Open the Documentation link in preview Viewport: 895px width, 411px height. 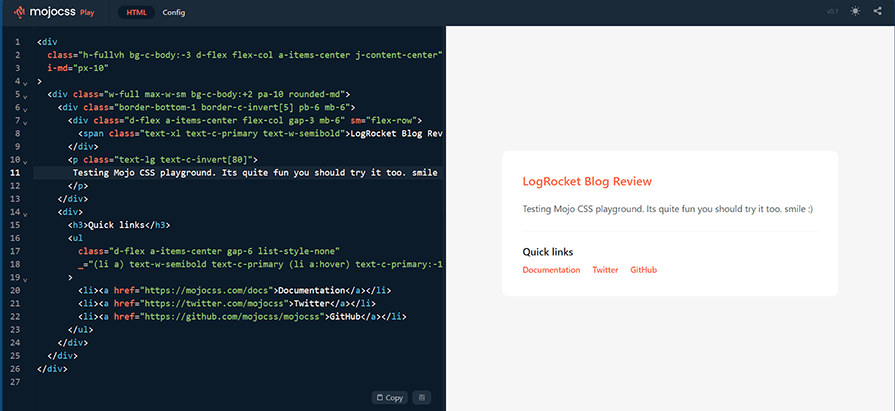click(x=551, y=270)
